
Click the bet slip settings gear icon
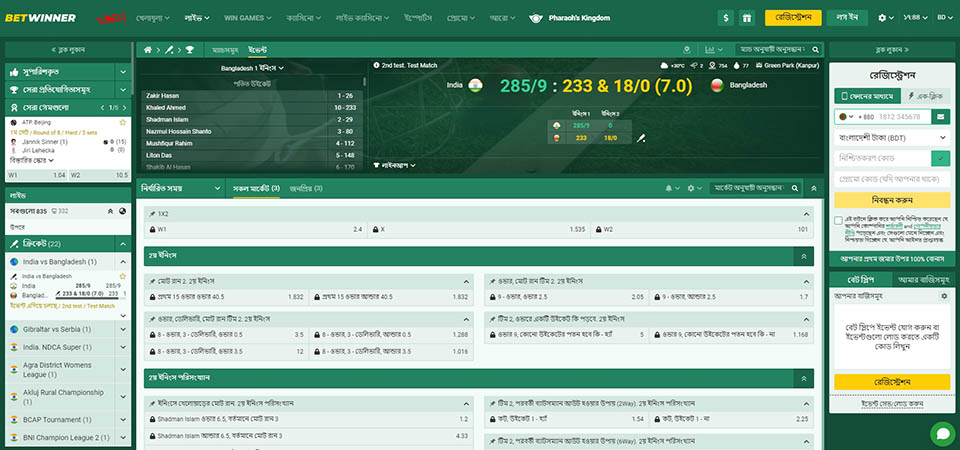(x=943, y=297)
